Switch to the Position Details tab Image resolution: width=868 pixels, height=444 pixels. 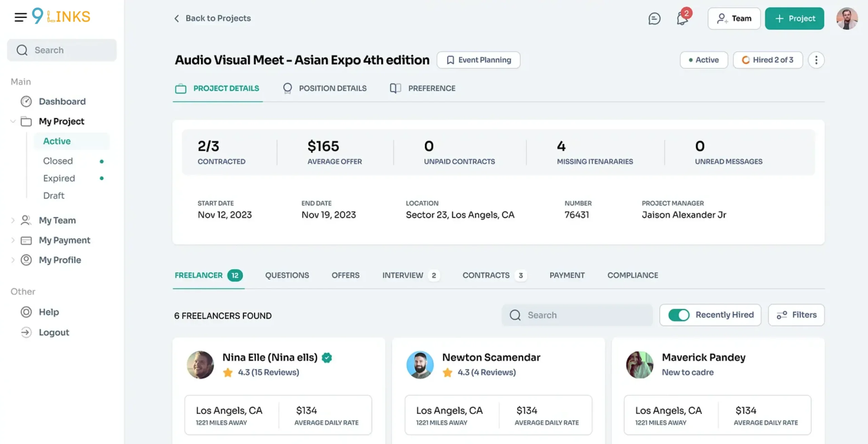click(x=324, y=88)
